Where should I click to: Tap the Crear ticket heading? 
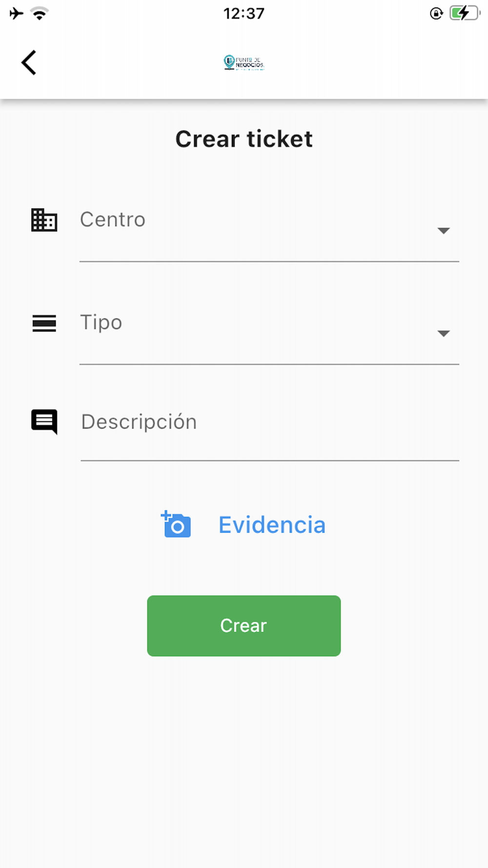tap(244, 139)
